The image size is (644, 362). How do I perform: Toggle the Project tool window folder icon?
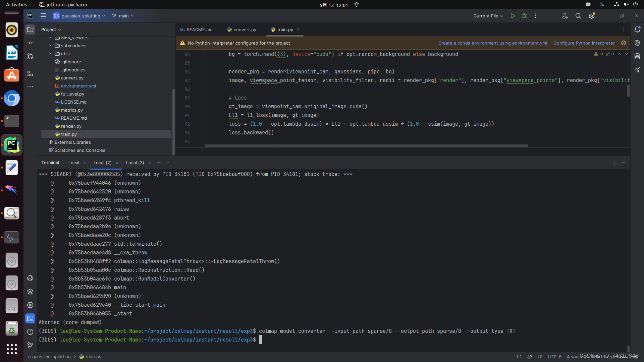coord(30,29)
